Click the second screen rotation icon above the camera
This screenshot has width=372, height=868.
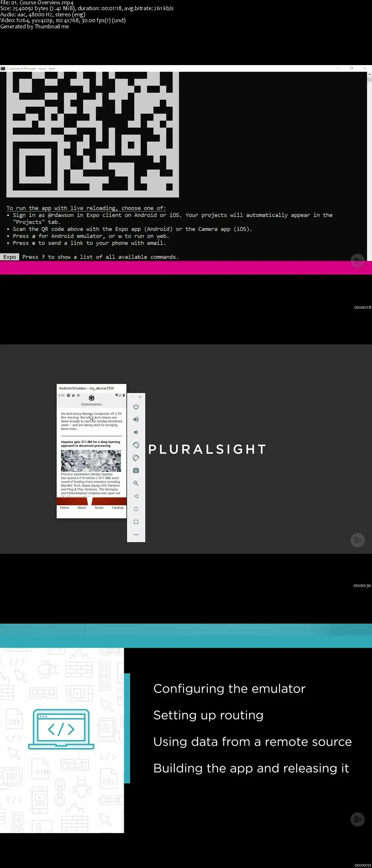click(x=136, y=458)
